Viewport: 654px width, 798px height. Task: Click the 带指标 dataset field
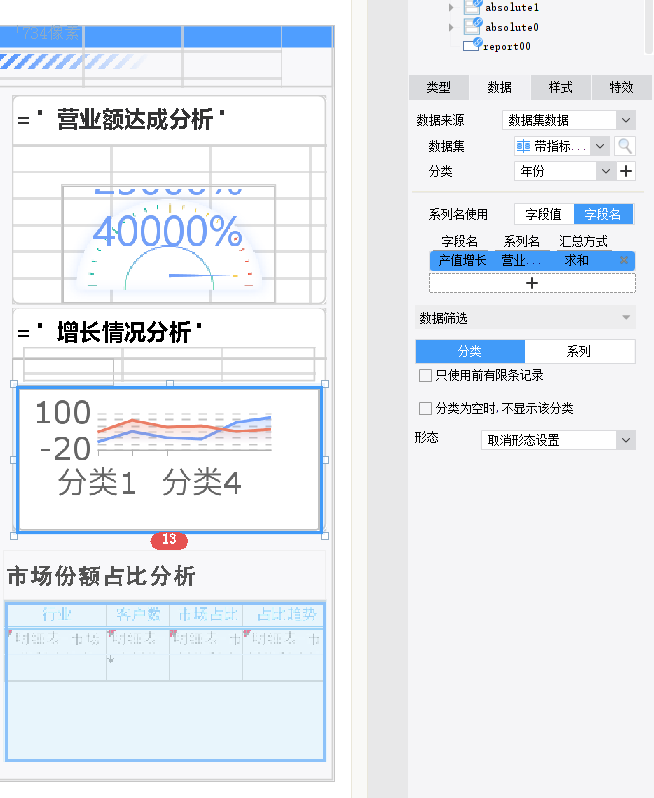pyautogui.click(x=553, y=146)
